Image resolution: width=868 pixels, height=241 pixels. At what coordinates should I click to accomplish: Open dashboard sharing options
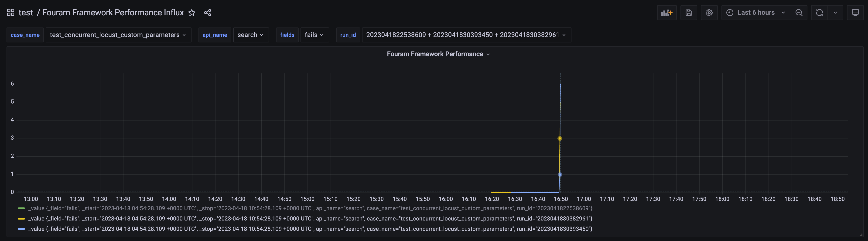tap(208, 13)
